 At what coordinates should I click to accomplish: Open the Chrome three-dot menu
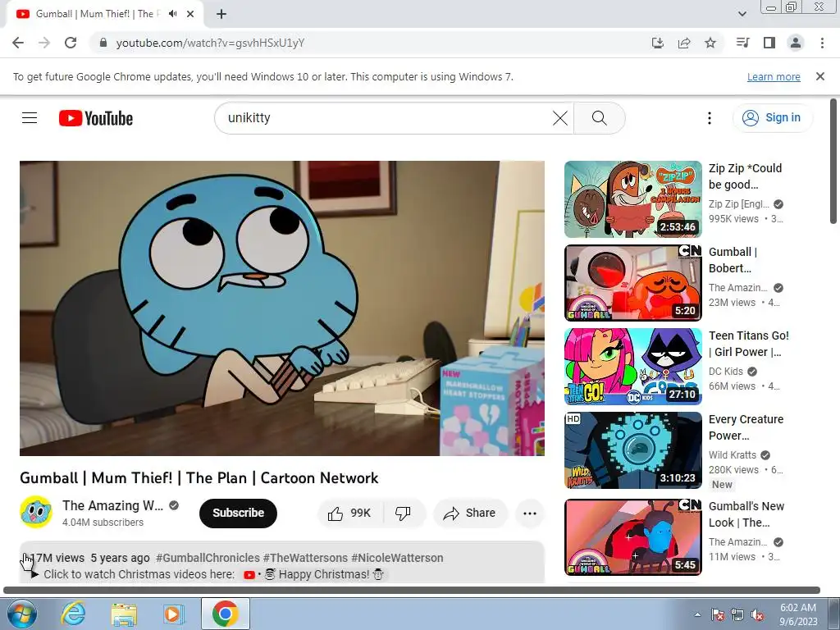point(822,43)
